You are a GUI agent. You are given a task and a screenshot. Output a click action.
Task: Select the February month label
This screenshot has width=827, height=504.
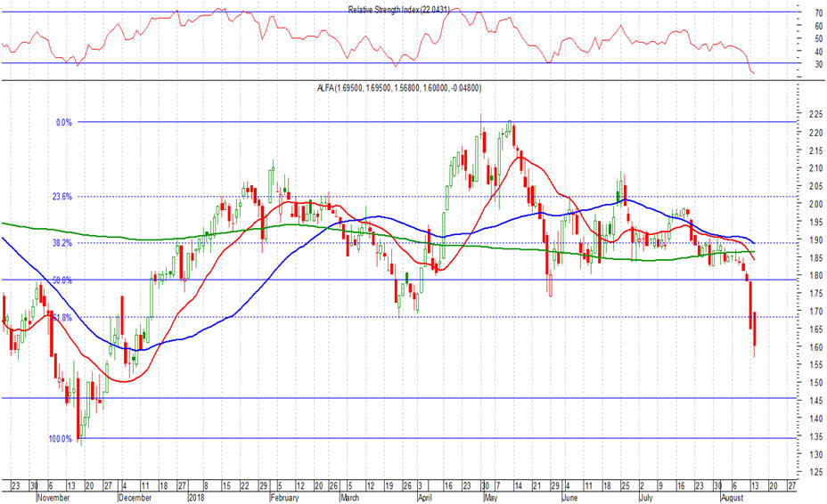point(285,497)
